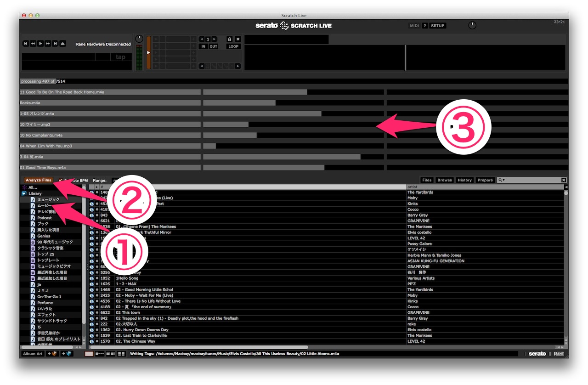Click artist 'ASIAN KUNG-FU GENERATION'
This screenshot has width=588, height=385.
click(x=436, y=261)
